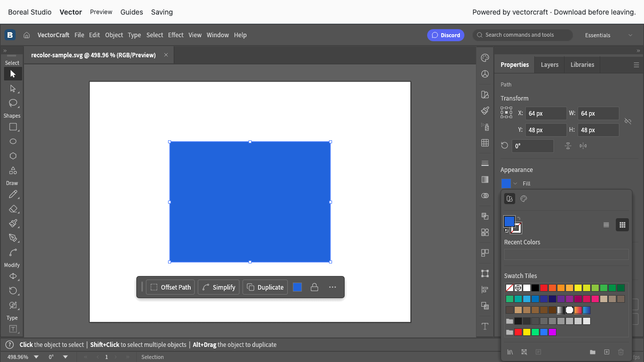The height and width of the screenshot is (362, 644).
Task: Select the Direct Selection arrow tool
Action: [13, 88]
